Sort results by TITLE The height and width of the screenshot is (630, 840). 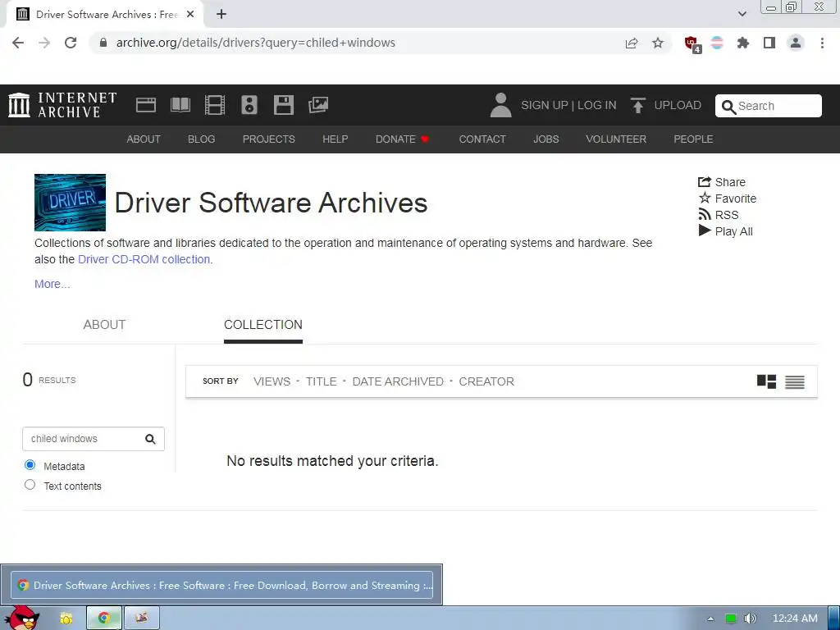pyautogui.click(x=322, y=381)
